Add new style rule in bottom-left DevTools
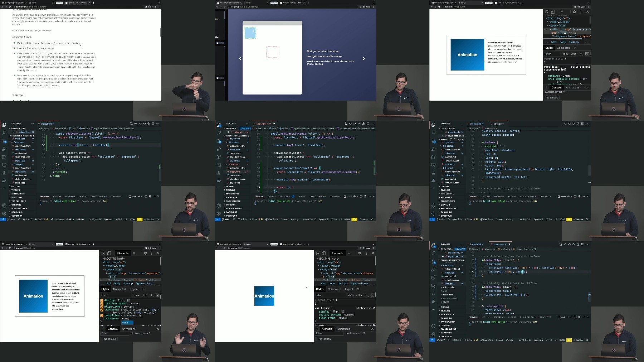 click(151, 295)
